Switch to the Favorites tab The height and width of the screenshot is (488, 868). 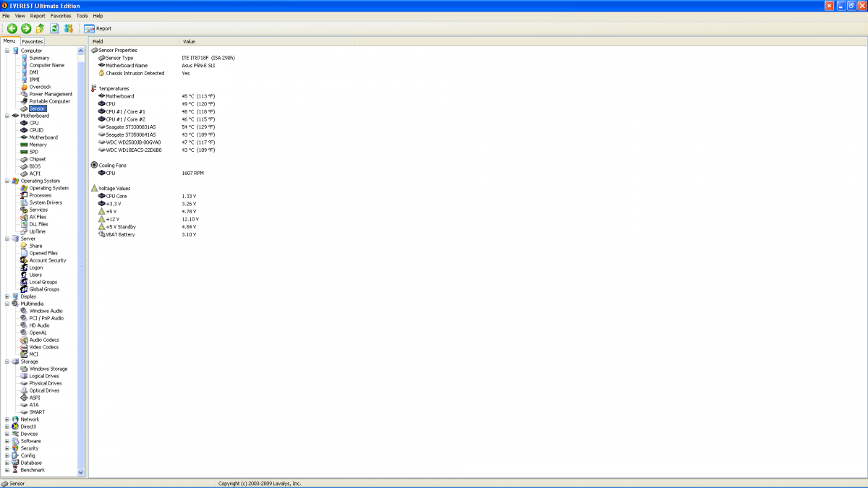click(x=32, y=41)
